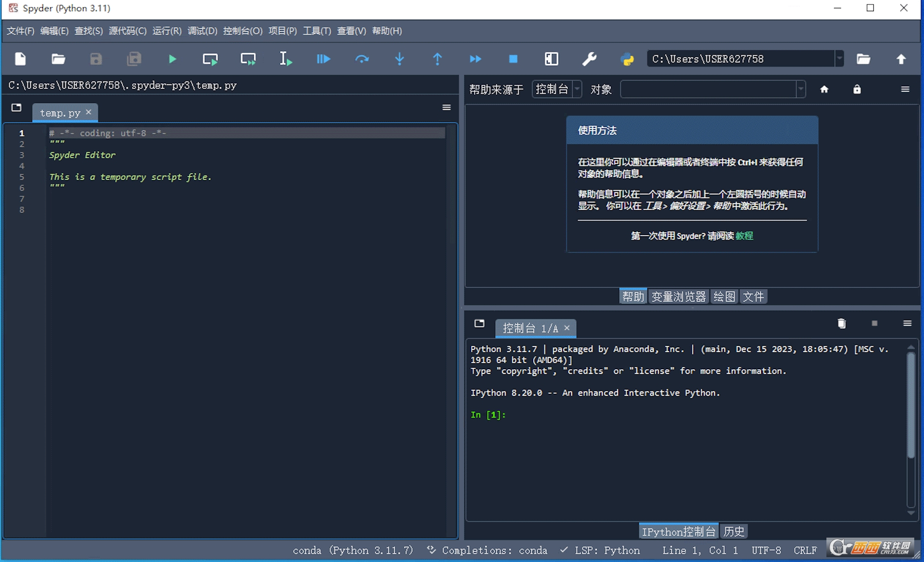Start debugging the file
The image size is (924, 562).
(323, 59)
